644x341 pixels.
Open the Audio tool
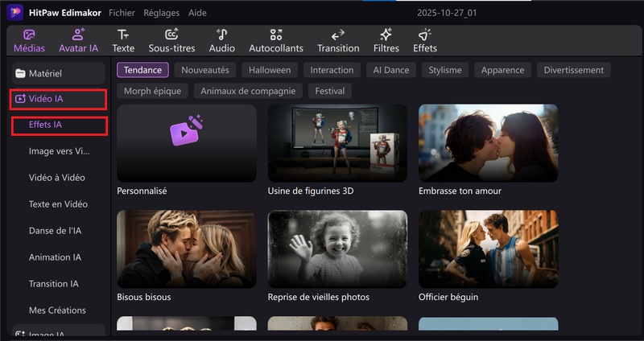[222, 35]
